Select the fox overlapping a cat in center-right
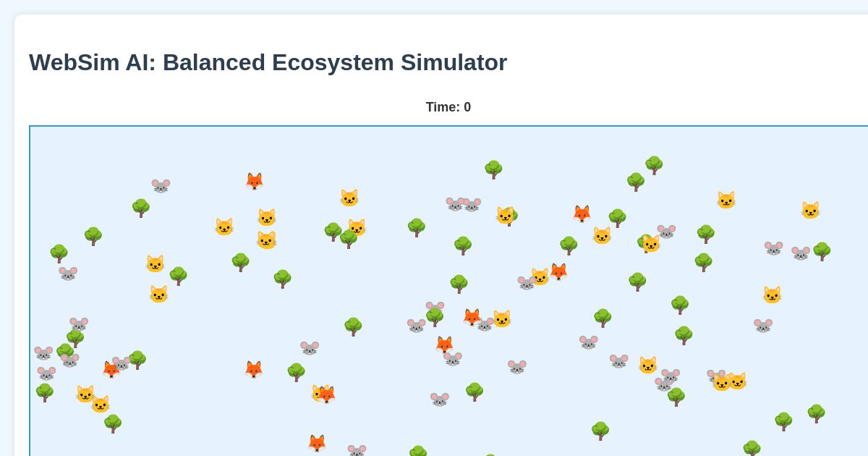This screenshot has width=868, height=456. (558, 271)
